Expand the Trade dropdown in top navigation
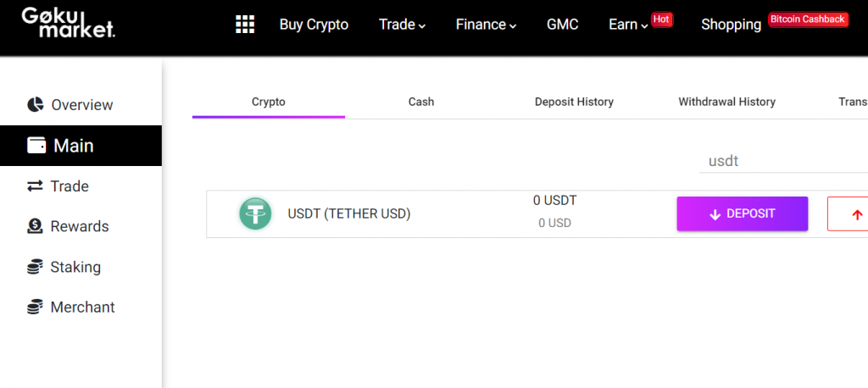This screenshot has width=868, height=388. 402,25
